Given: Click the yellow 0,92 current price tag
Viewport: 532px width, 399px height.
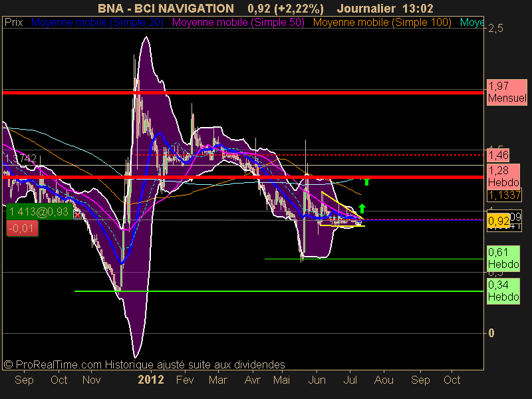Looking at the screenshot, I should pos(498,221).
